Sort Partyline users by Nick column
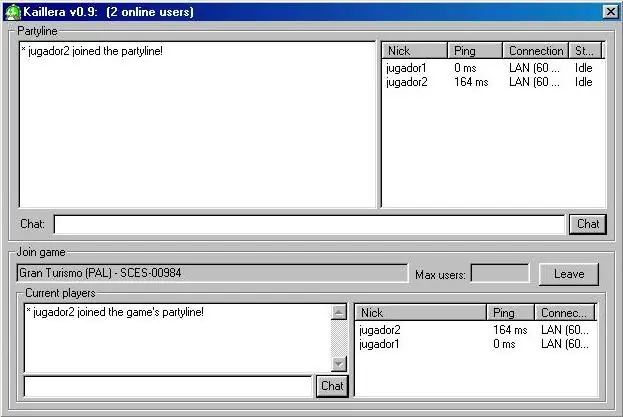This screenshot has height=417, width=623. pyautogui.click(x=414, y=51)
